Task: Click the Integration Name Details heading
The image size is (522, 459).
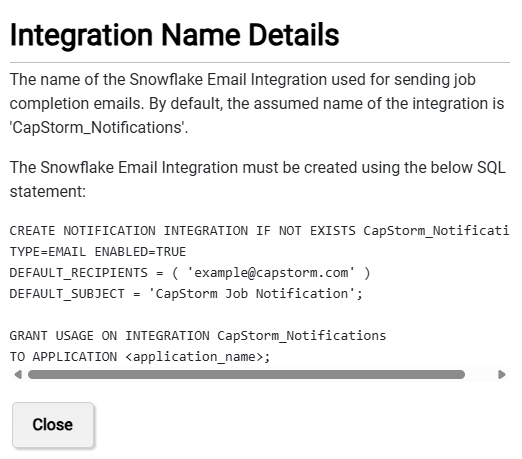Action: coord(175,35)
